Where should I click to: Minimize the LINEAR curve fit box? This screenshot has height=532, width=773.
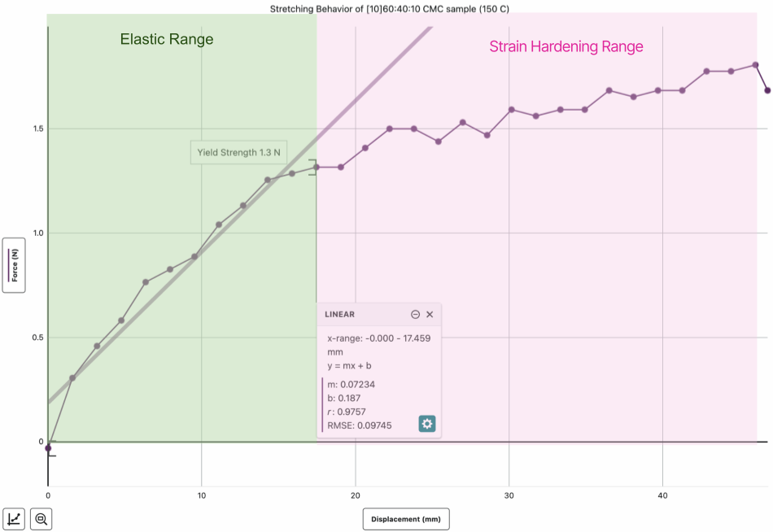(415, 315)
